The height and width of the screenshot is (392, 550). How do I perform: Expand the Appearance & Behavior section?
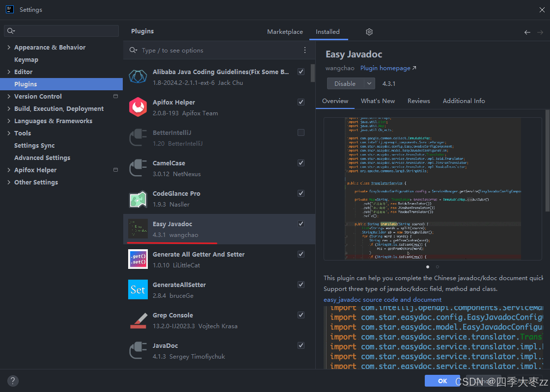tap(9, 47)
